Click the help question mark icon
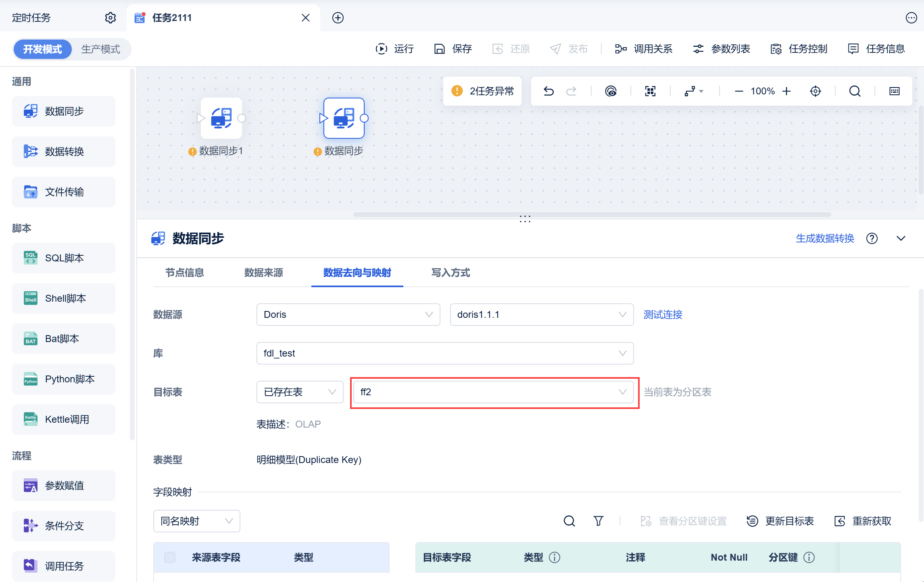The height and width of the screenshot is (582, 924). point(872,238)
